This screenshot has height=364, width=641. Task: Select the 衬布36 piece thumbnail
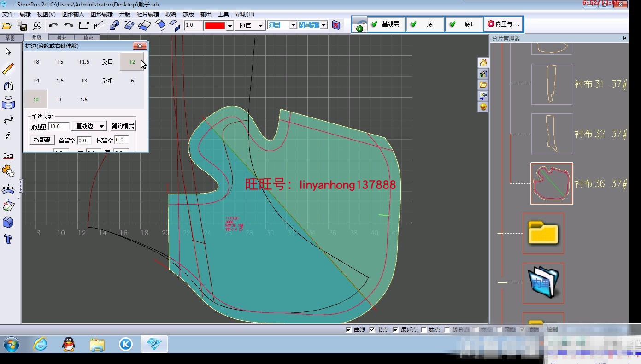551,183
